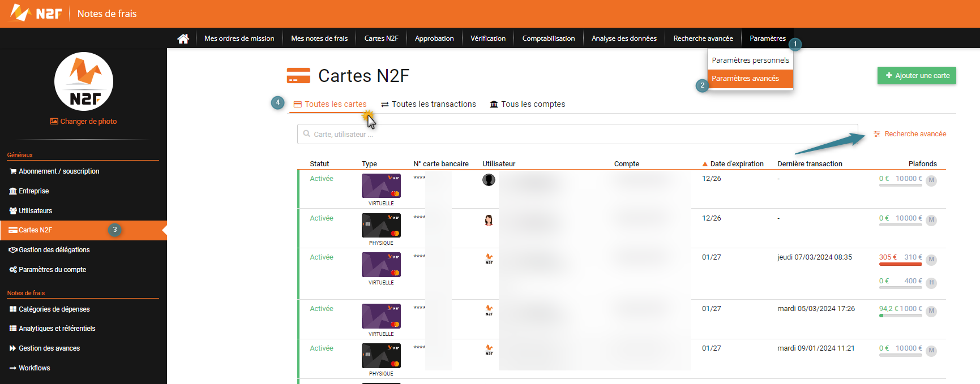Click the N2F logo in the orange header
The image size is (980, 384).
pyautogui.click(x=36, y=13)
